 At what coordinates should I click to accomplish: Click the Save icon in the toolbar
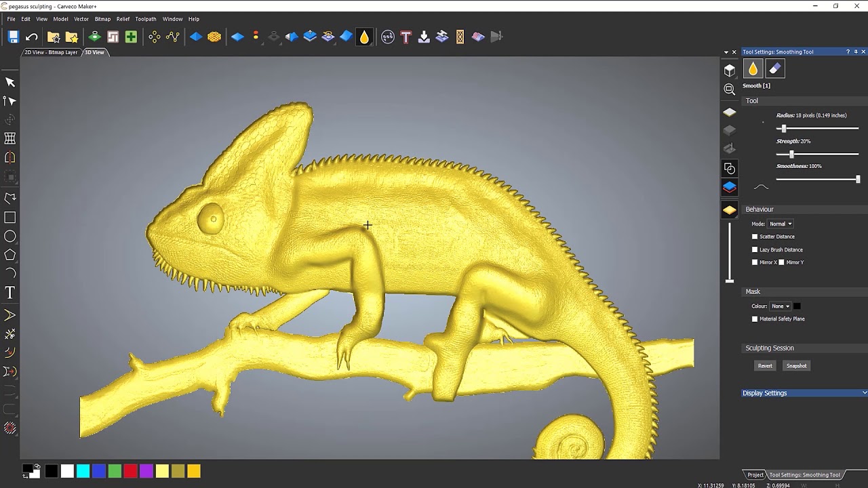(13, 37)
